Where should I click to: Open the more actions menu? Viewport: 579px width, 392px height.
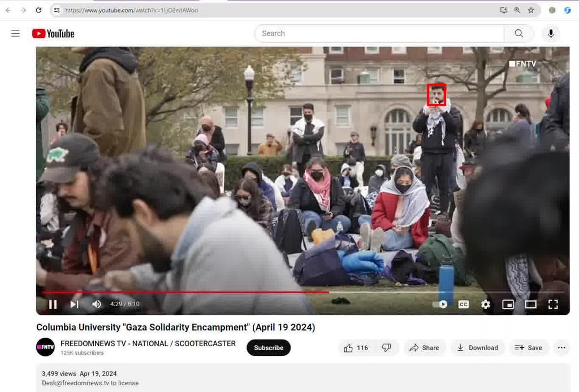[x=561, y=347]
